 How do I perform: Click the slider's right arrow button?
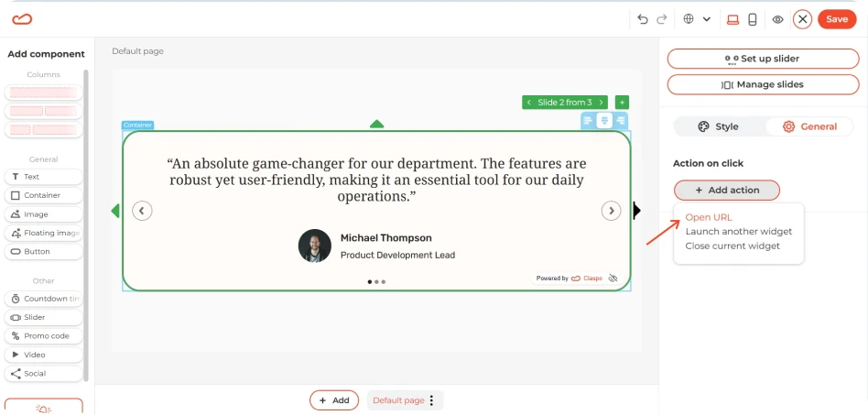(611, 211)
